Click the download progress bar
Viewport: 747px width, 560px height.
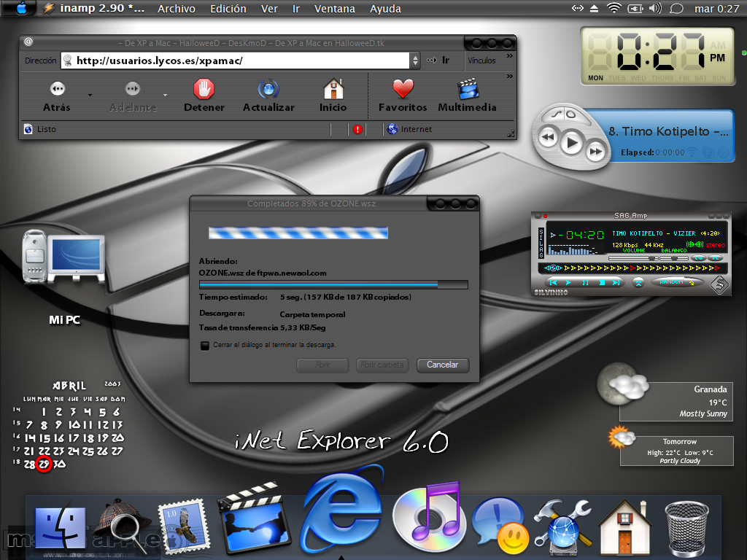[333, 285]
